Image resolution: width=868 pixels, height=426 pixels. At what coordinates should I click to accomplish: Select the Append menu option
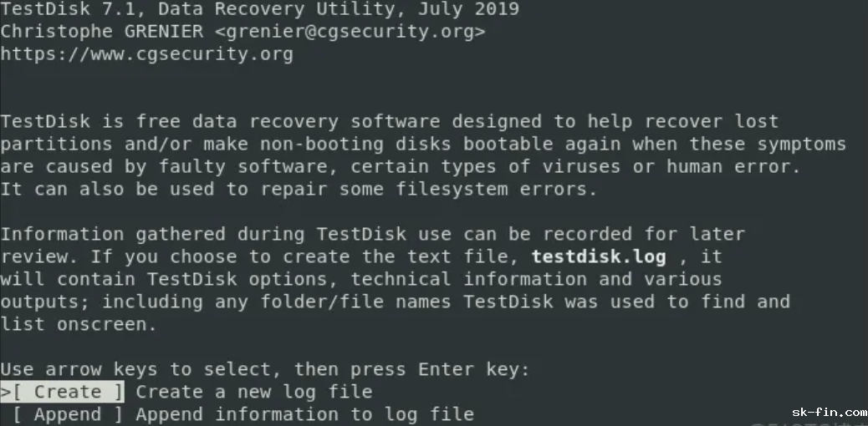(69, 414)
